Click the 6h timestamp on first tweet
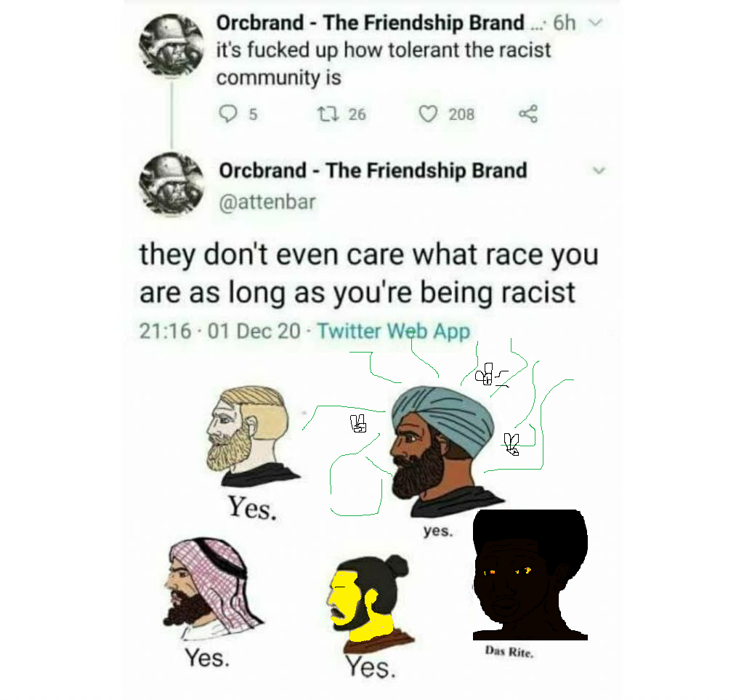The width and height of the screenshot is (744, 700). click(x=564, y=23)
